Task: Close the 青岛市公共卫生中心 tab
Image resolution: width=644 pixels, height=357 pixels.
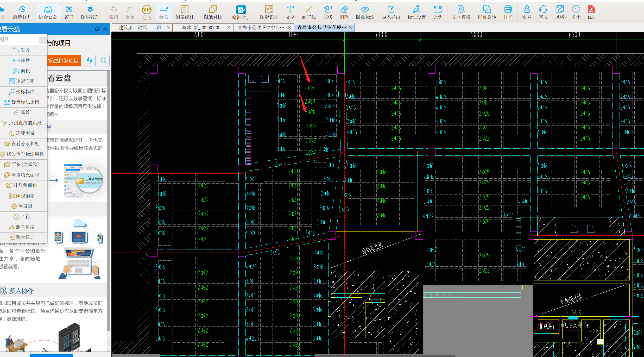Action: [x=289, y=27]
